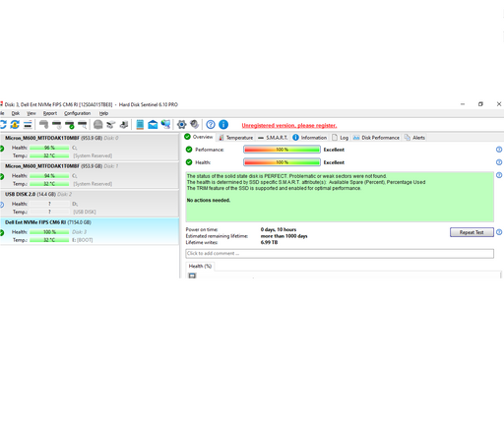Click the Repeat Test button

(472, 232)
